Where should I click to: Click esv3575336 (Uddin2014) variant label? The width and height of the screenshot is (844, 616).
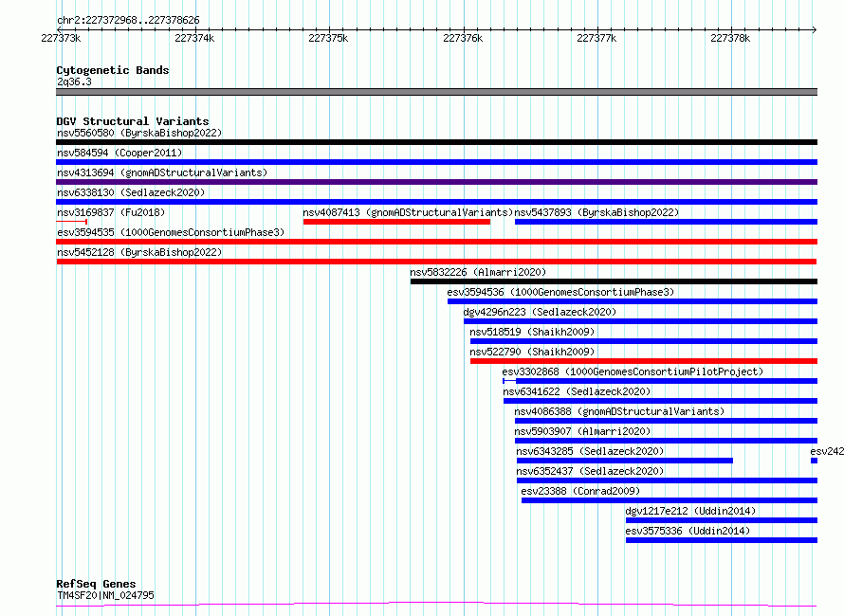click(x=688, y=531)
